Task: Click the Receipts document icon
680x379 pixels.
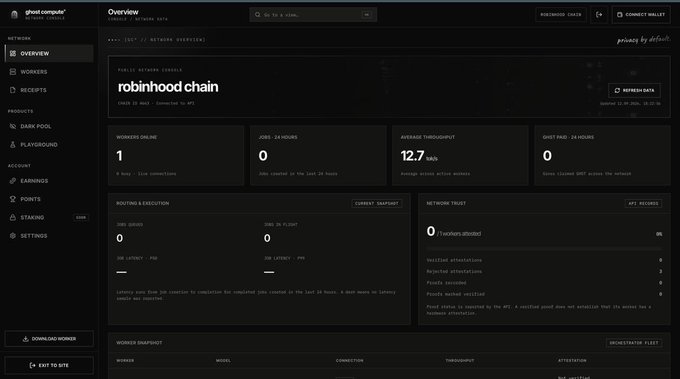Action: click(x=13, y=90)
